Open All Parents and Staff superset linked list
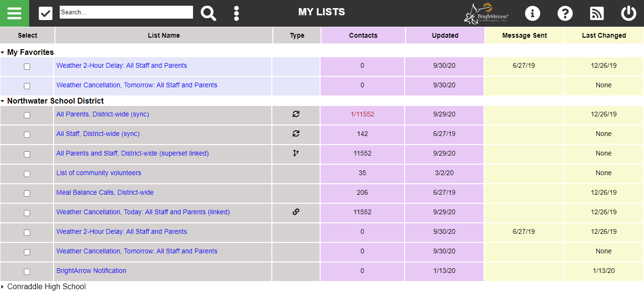The width and height of the screenshot is (644, 293). (132, 153)
